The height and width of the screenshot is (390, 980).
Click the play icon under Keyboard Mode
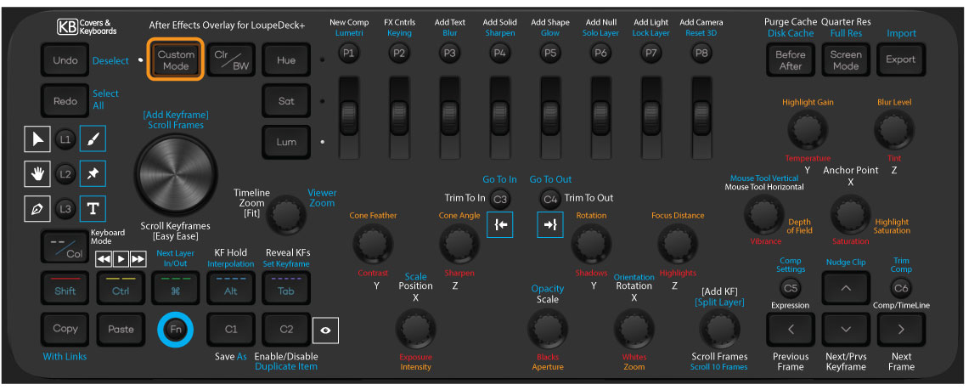tap(121, 259)
